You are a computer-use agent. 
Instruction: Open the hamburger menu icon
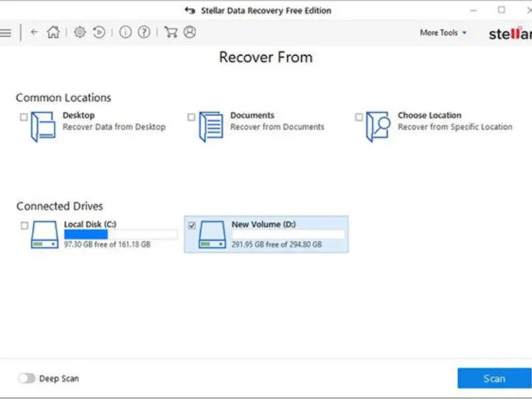click(x=5, y=33)
